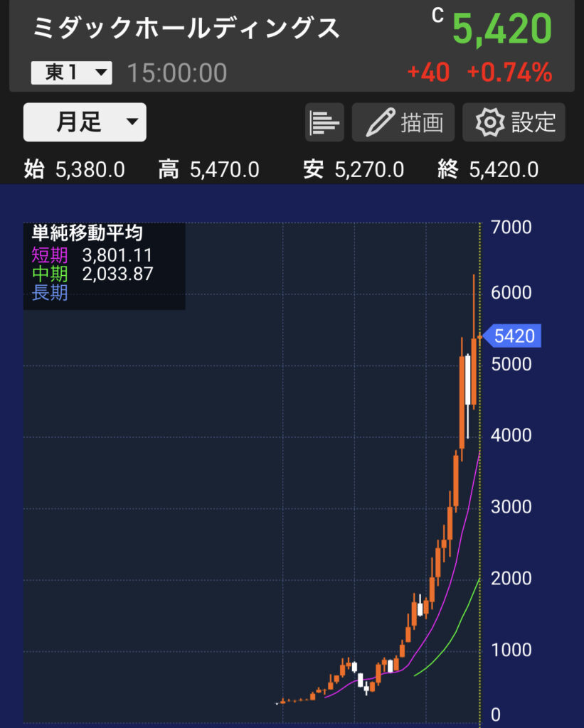Tap the 安 5,270.0 low price
The image size is (584, 728).
354,169
